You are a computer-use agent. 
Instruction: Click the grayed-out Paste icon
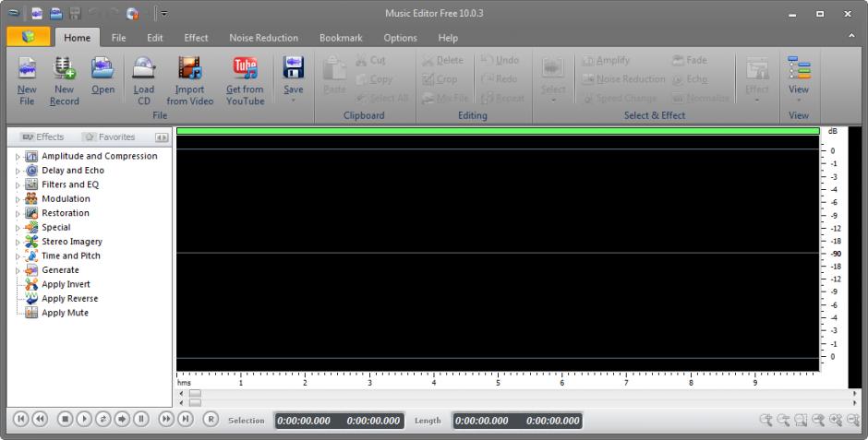[x=335, y=69]
